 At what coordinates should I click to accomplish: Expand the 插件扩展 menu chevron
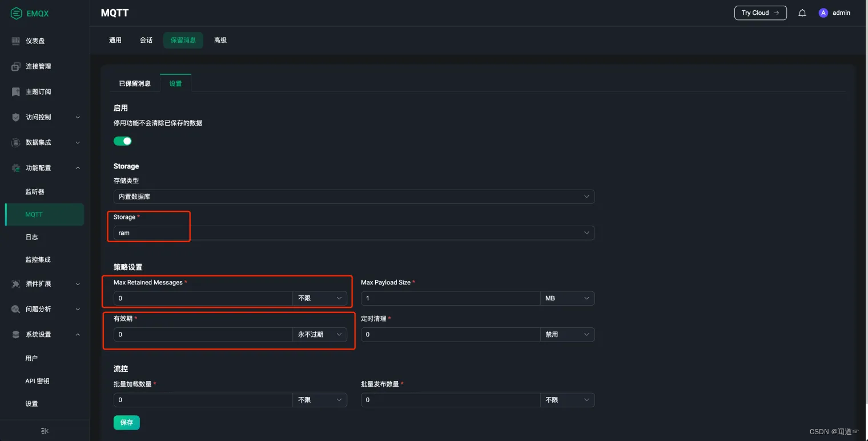coord(78,284)
